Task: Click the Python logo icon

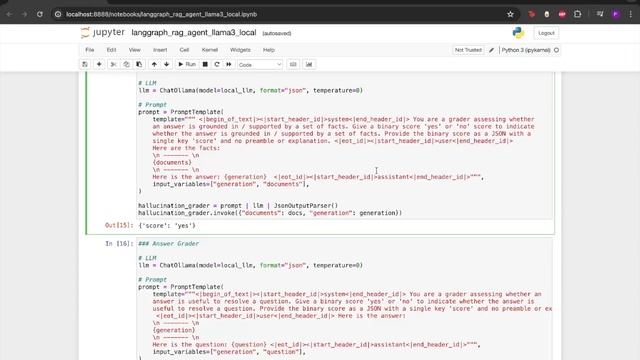Action: 518,33
